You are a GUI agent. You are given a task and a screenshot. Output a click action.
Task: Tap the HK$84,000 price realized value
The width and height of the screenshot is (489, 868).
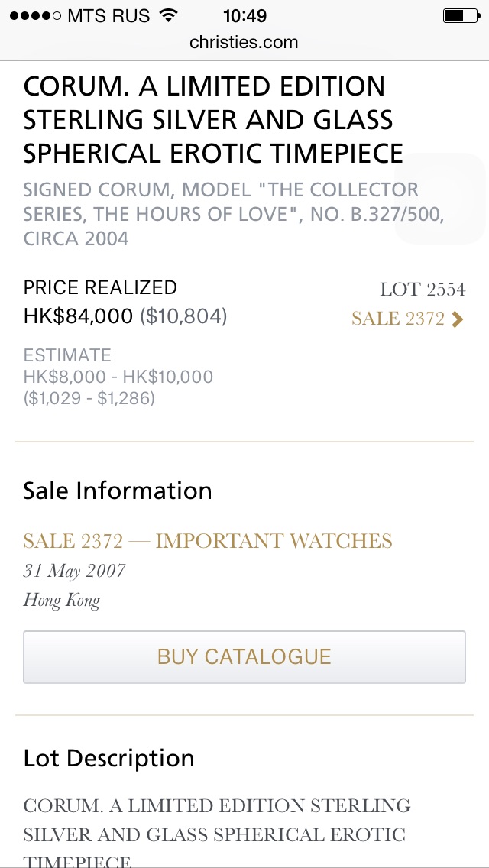click(x=78, y=316)
